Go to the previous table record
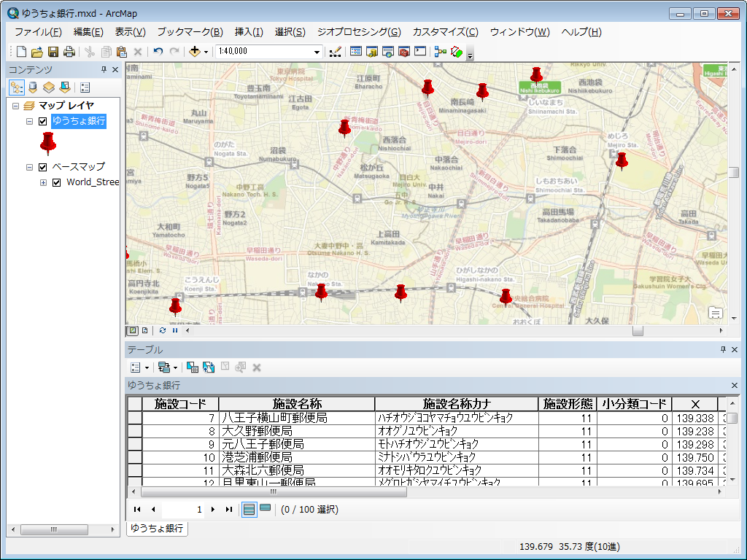This screenshot has height=560, width=747. (x=153, y=510)
